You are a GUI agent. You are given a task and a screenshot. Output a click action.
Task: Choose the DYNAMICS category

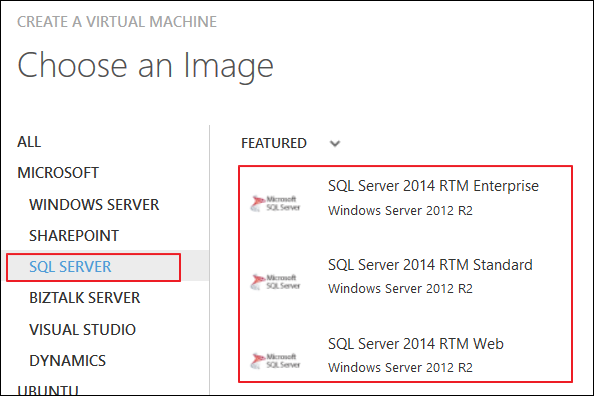tap(67, 361)
